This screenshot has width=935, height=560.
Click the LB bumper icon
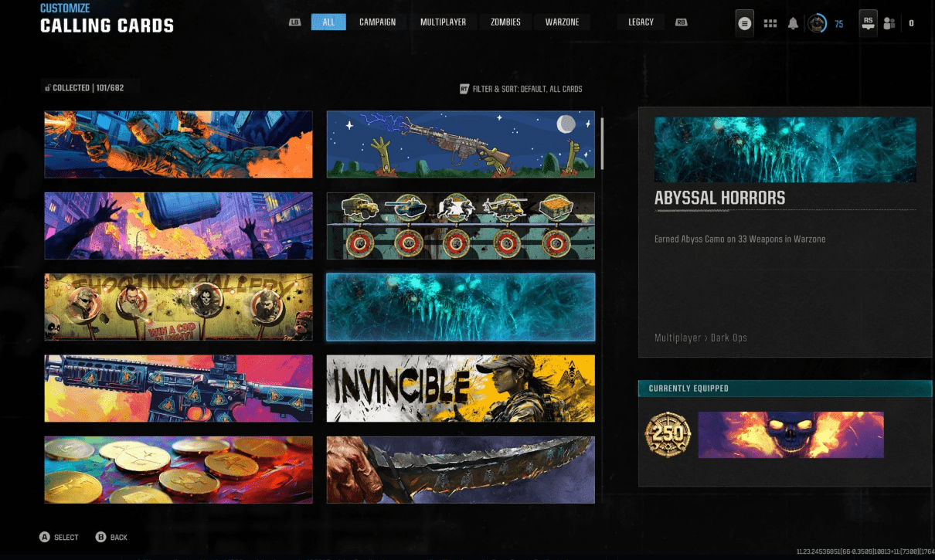click(294, 22)
